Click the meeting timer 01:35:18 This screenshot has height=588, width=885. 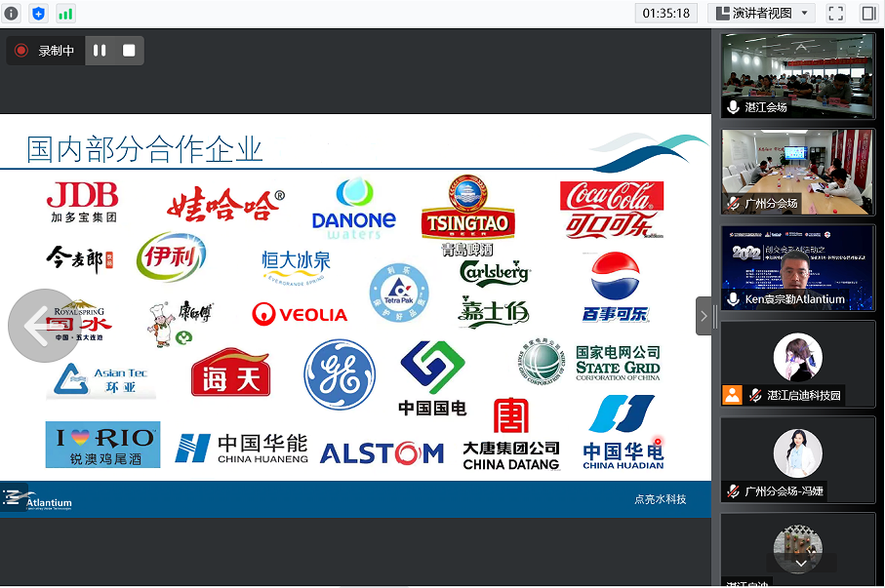coord(666,13)
